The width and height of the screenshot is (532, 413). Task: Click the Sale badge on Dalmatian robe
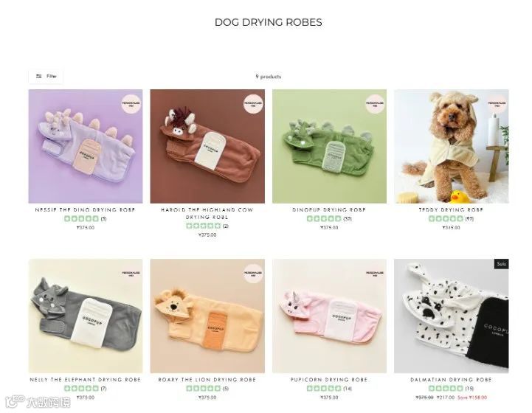coord(502,264)
